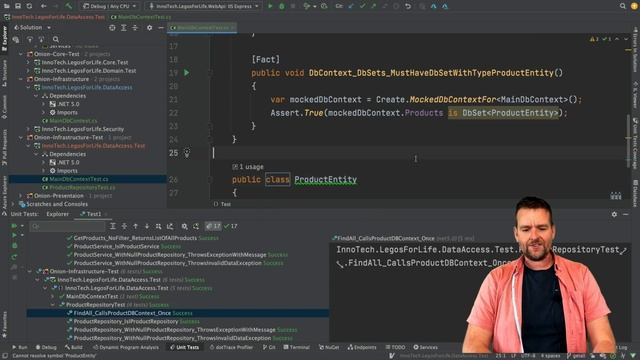The height and width of the screenshot is (360, 640).
Task: Expand MainDbContextTest node in Unit Tests tree
Action: tap(53, 297)
